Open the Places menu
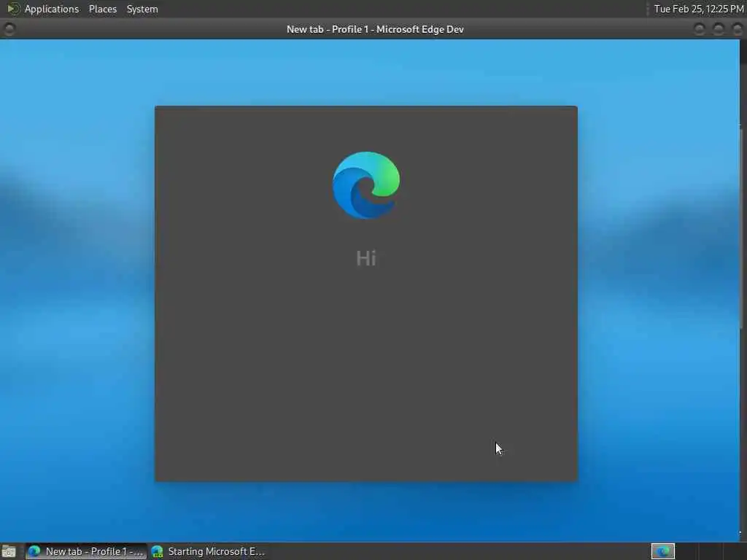The width and height of the screenshot is (747, 560). tap(103, 9)
